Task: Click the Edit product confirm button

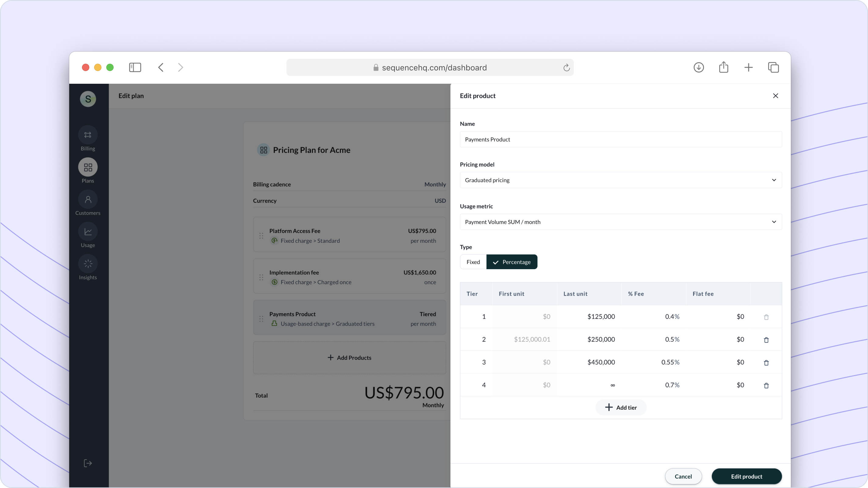Action: coord(747,476)
